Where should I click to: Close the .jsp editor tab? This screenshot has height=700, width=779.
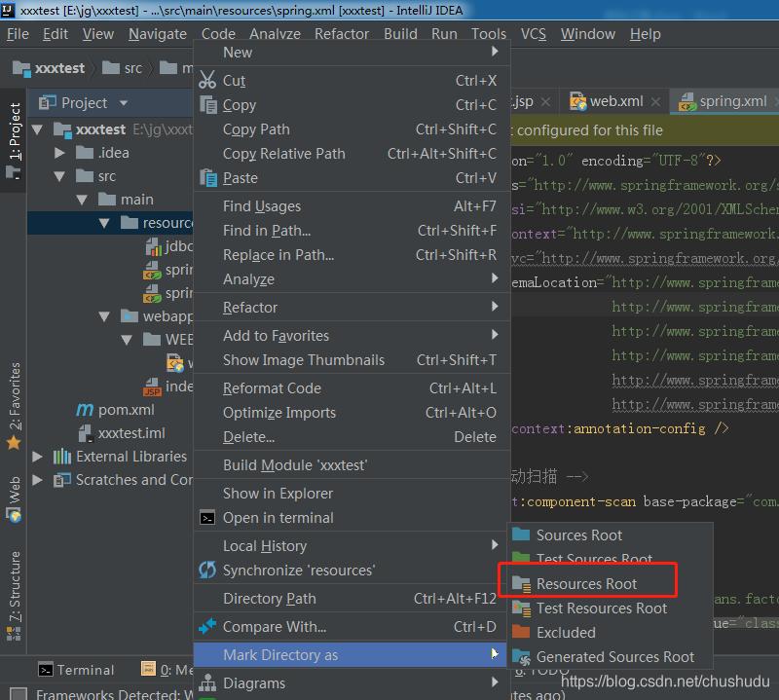[545, 102]
